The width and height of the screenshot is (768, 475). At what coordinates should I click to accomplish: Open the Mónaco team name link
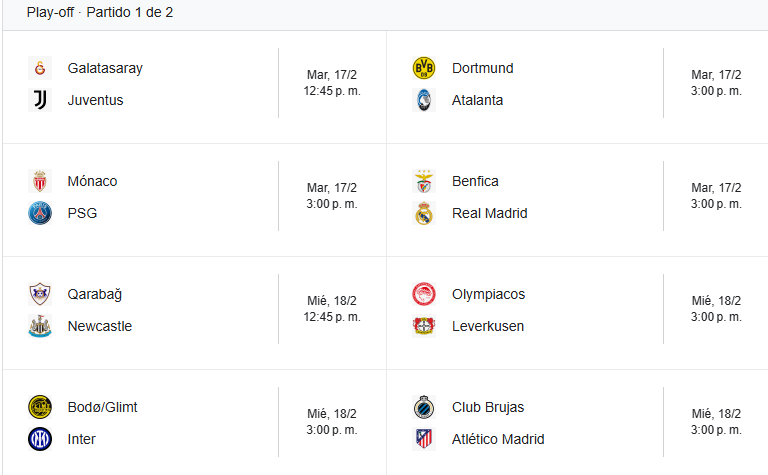[92, 181]
